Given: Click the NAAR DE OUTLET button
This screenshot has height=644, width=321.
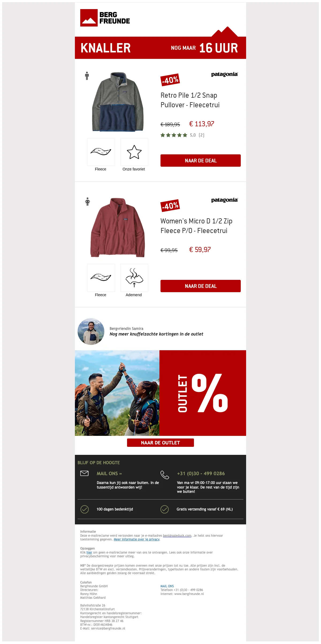Looking at the screenshot, I should tap(160, 443).
